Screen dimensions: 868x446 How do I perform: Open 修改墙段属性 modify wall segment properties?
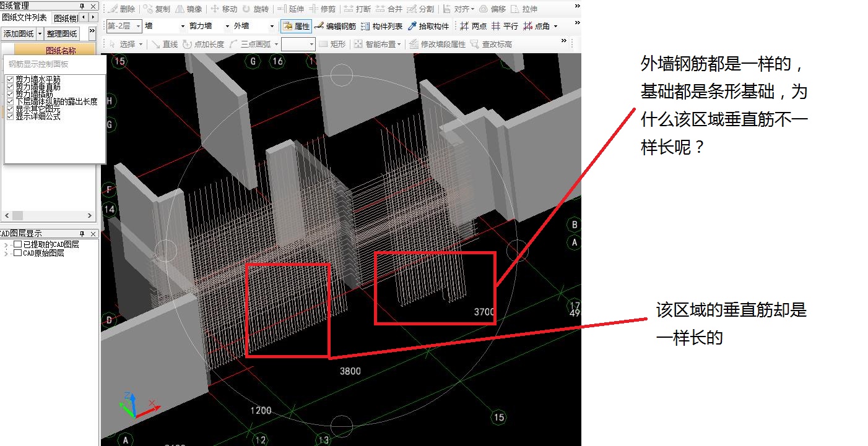click(x=438, y=44)
